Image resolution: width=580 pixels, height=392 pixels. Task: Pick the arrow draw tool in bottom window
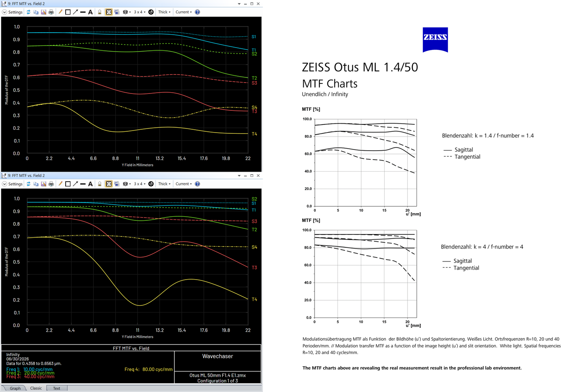[75, 184]
